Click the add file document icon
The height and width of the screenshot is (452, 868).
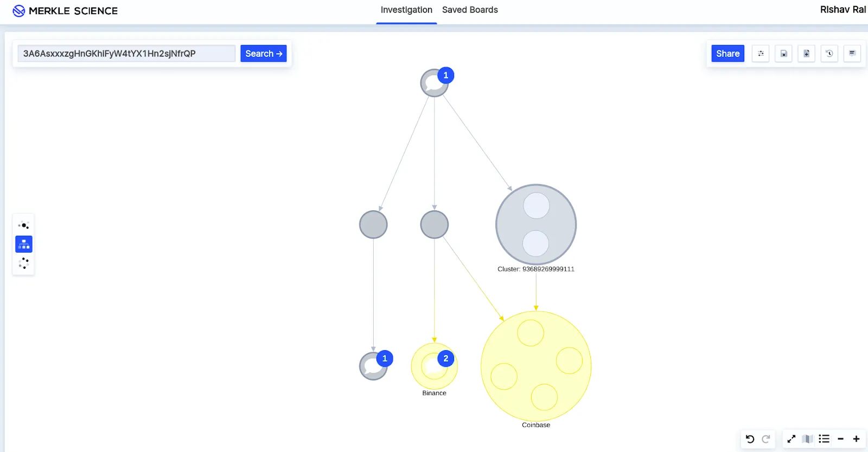click(806, 53)
